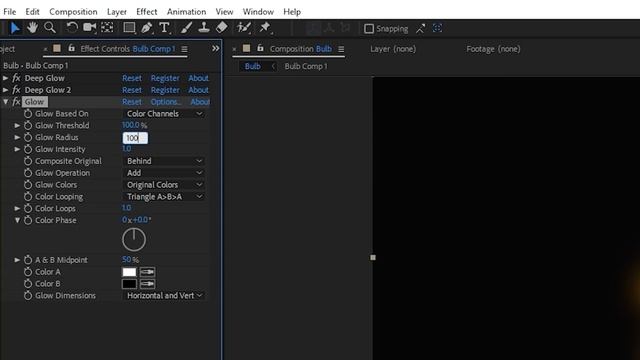
Task: Switch to the Bulb Comp 1 breadcrumb tab
Action: [306, 66]
